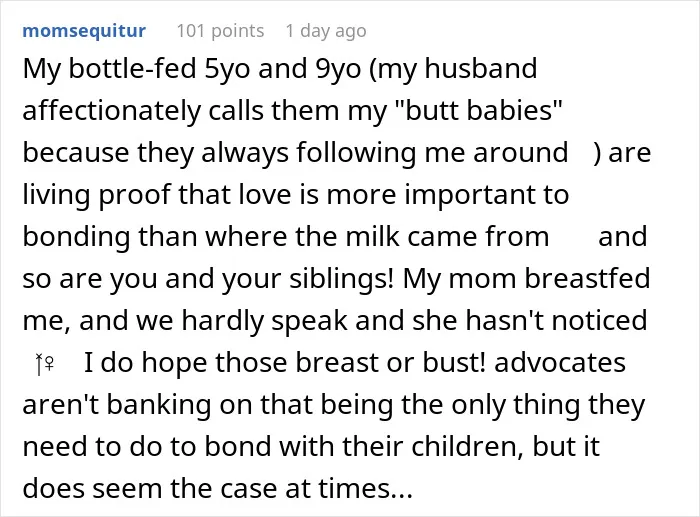Click the '1 day ago' timestamp
Image resolution: width=700 pixels, height=517 pixels.
pyautogui.click(x=326, y=31)
